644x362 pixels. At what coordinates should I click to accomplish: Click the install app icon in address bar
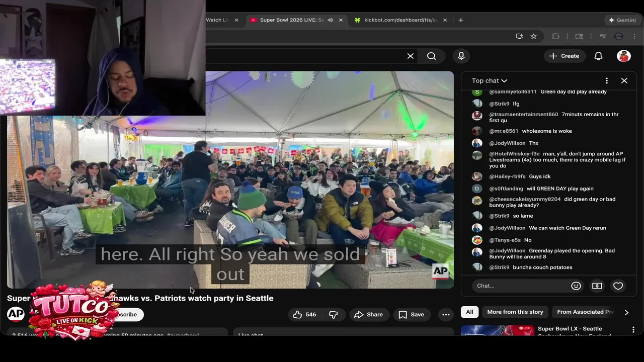click(x=520, y=36)
